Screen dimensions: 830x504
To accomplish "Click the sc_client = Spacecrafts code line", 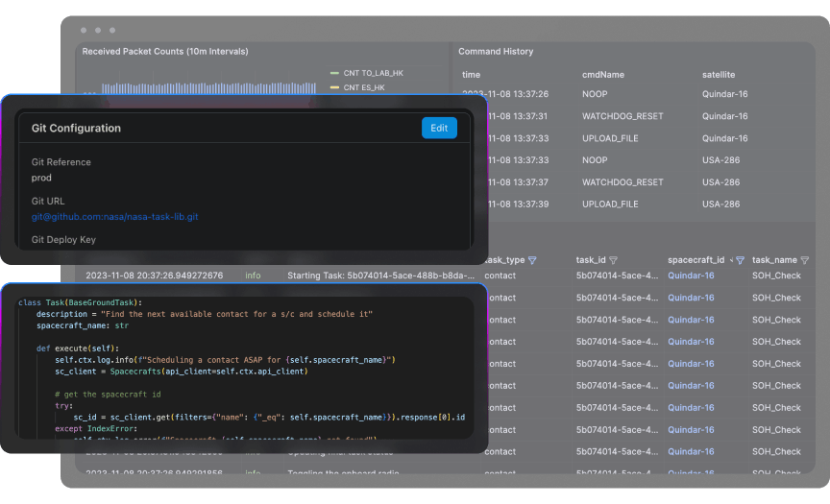I will 181,372.
